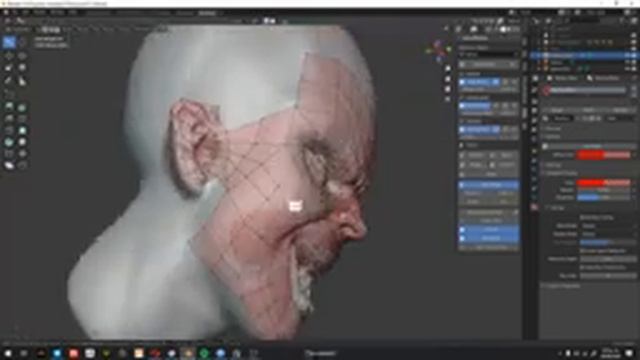Image resolution: width=640 pixels, height=360 pixels.
Task: Select the Add Cube tool
Action: [9, 94]
